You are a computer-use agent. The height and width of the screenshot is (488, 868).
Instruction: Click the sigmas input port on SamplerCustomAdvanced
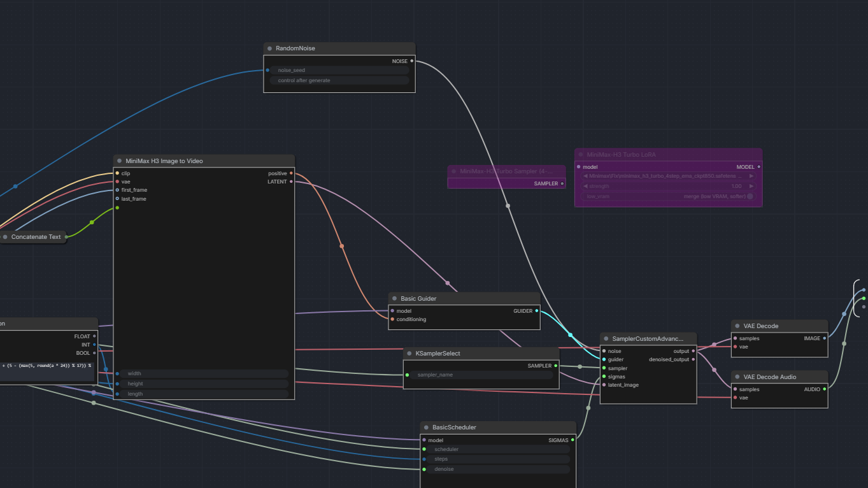point(604,377)
